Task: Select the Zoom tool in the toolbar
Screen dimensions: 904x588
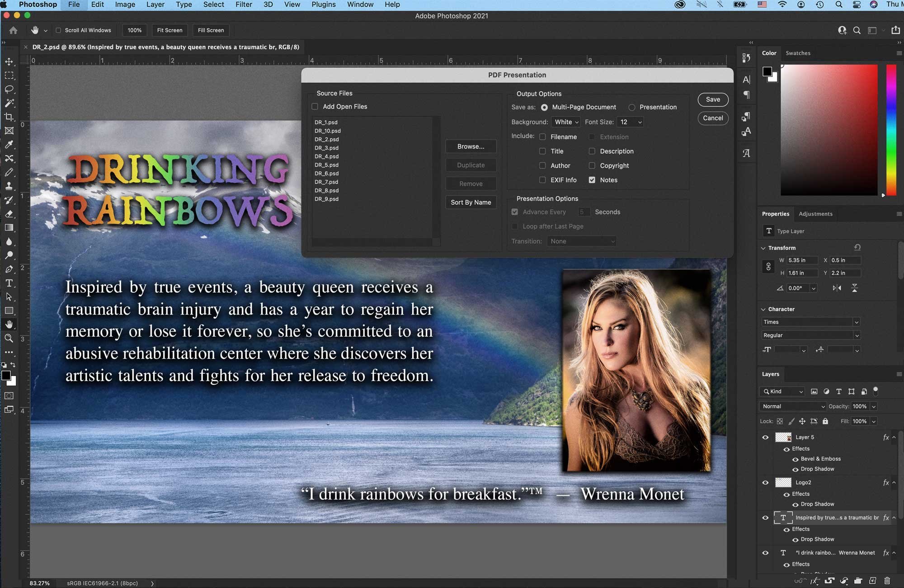Action: point(9,338)
